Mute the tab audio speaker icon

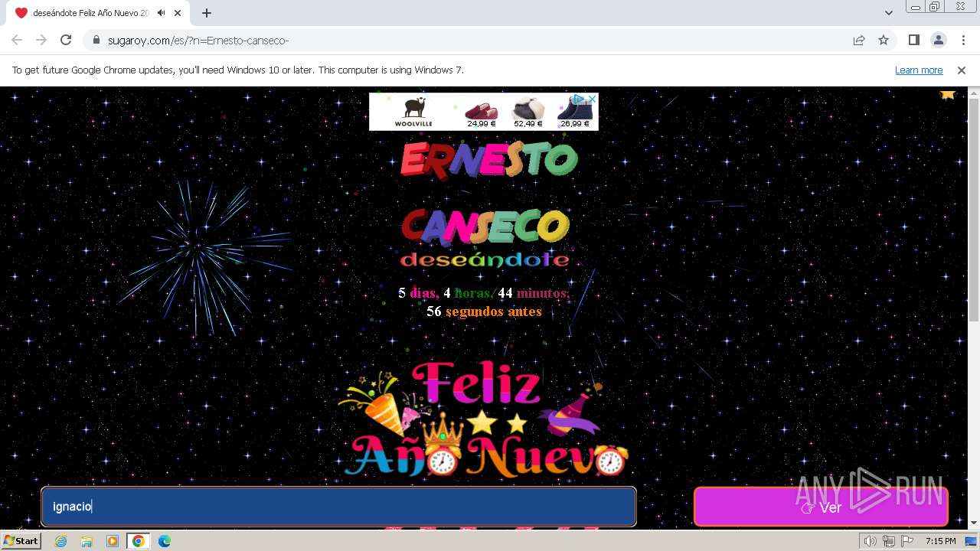(x=161, y=13)
